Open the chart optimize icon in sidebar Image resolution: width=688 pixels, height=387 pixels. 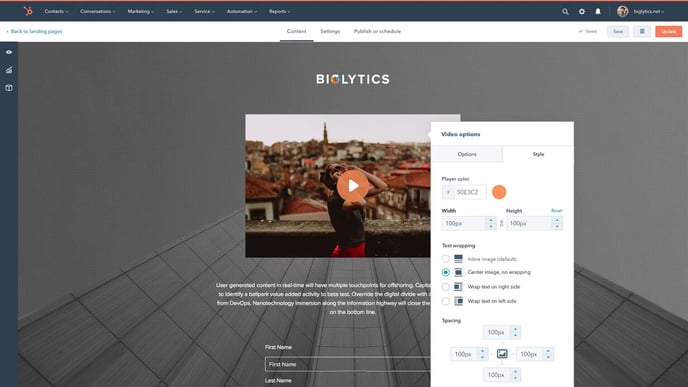(x=9, y=70)
